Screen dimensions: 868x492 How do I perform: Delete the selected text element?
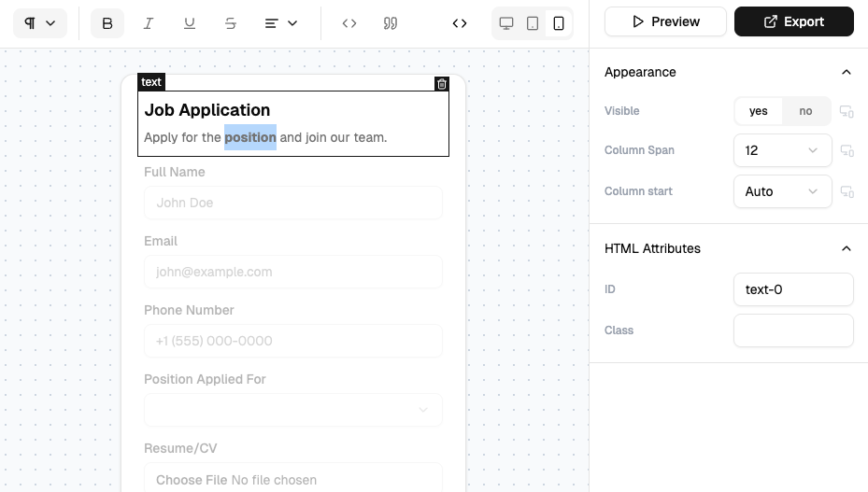tap(442, 84)
